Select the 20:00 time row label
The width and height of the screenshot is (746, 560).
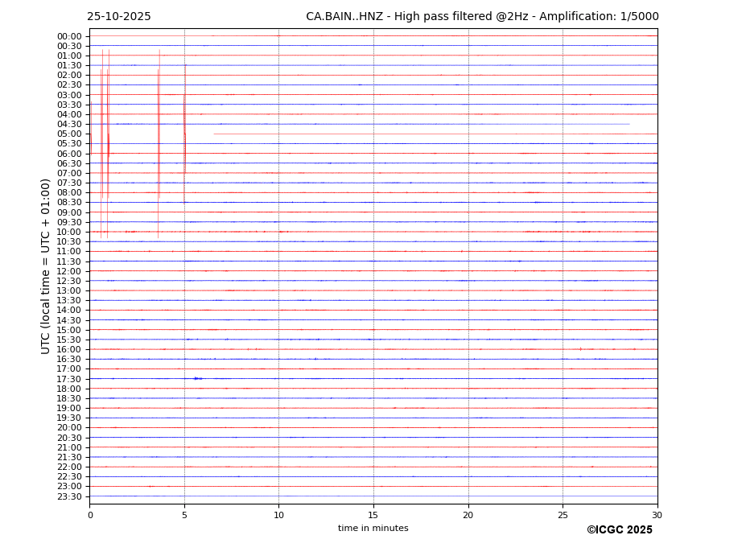pyautogui.click(x=68, y=428)
